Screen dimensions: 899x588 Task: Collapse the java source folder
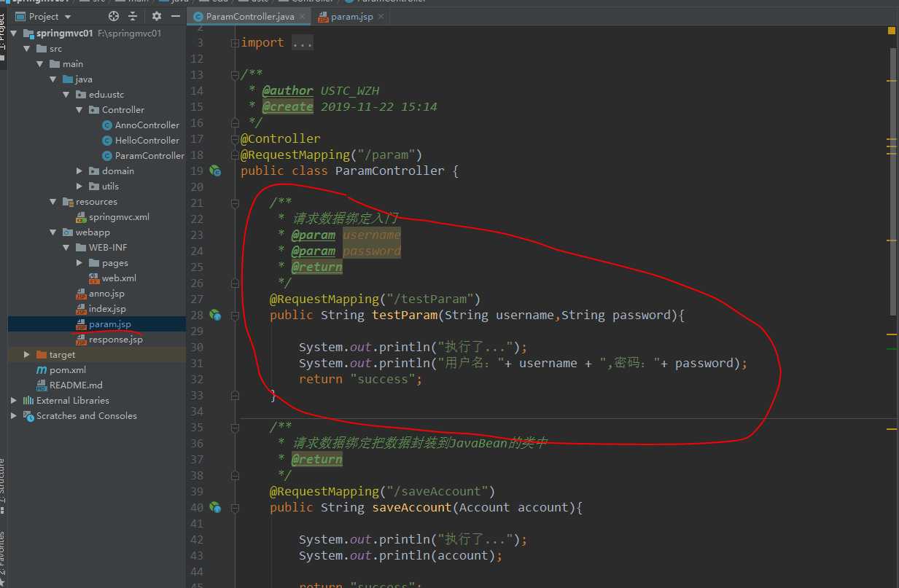point(53,79)
